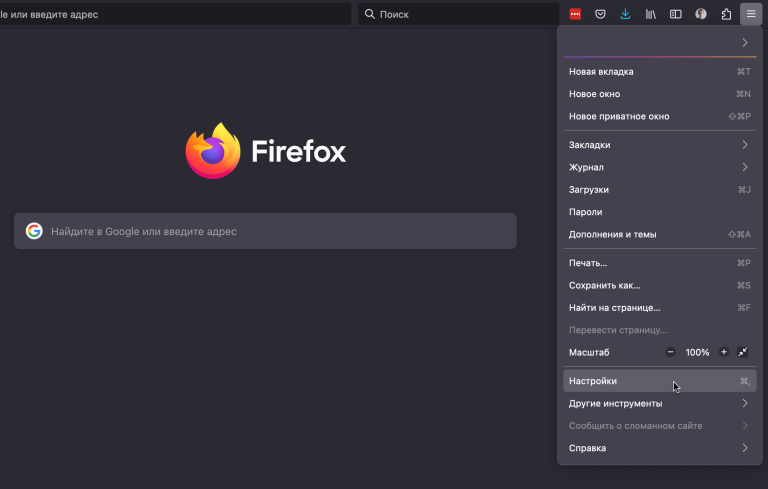The height and width of the screenshot is (489, 768).
Task: Toggle the sidebar panel icon
Action: pyautogui.click(x=676, y=14)
